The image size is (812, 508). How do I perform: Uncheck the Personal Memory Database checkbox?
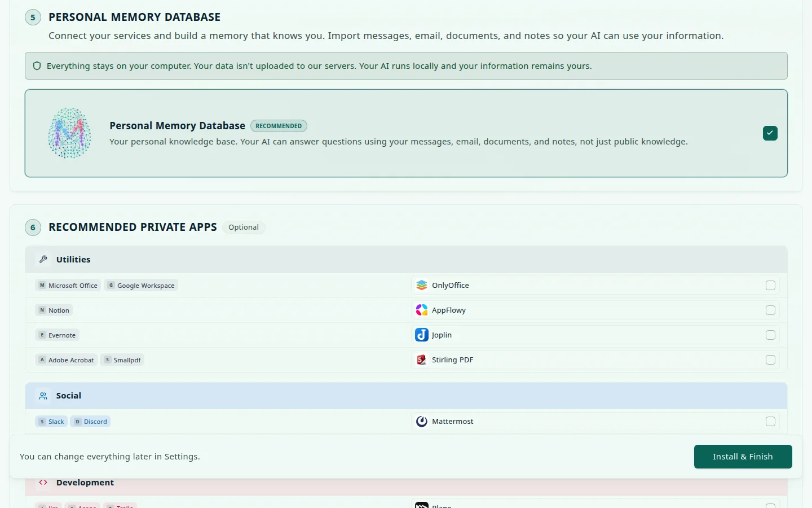coord(770,133)
